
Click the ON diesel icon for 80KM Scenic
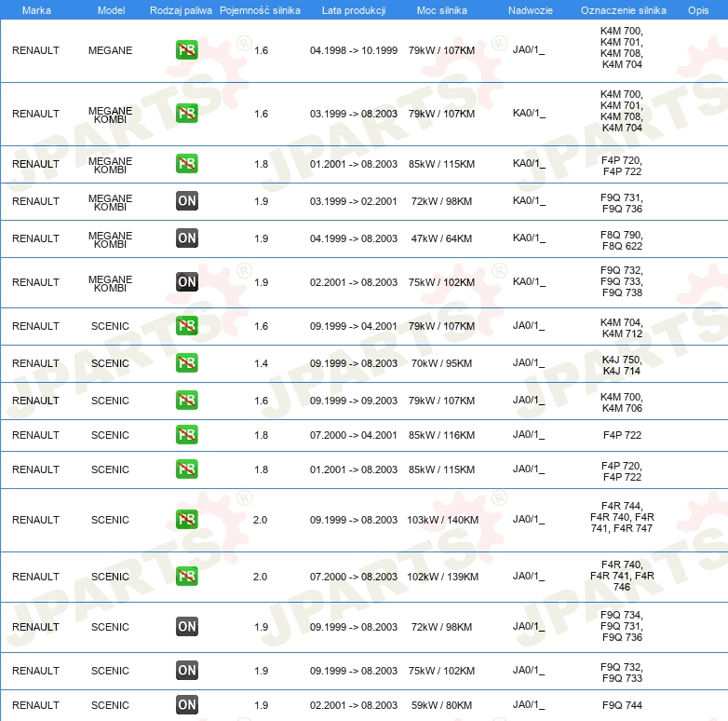coord(187,705)
